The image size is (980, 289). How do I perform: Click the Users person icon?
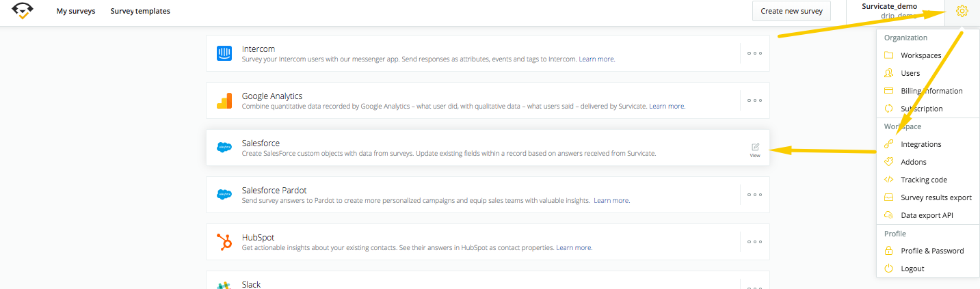tap(889, 73)
